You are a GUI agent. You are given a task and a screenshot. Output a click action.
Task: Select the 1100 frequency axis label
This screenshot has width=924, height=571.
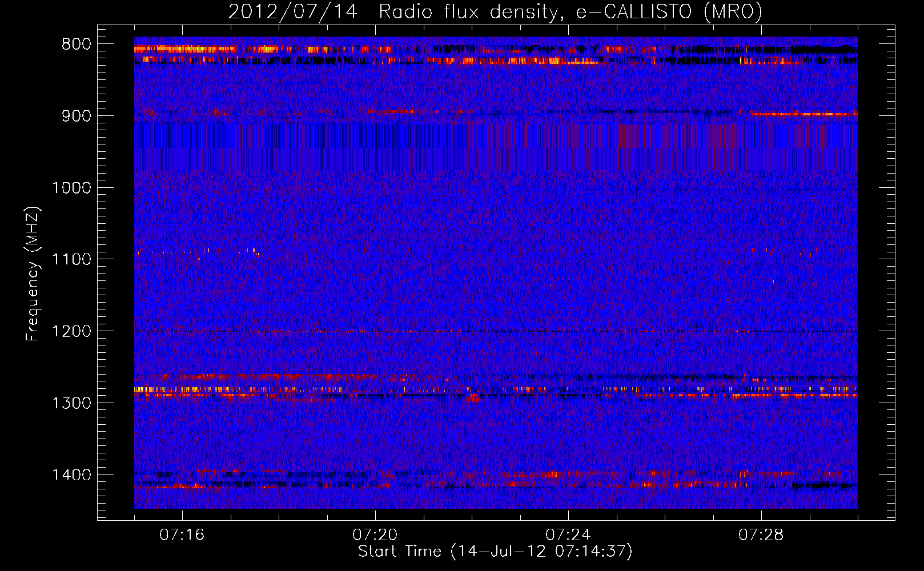coord(71,260)
